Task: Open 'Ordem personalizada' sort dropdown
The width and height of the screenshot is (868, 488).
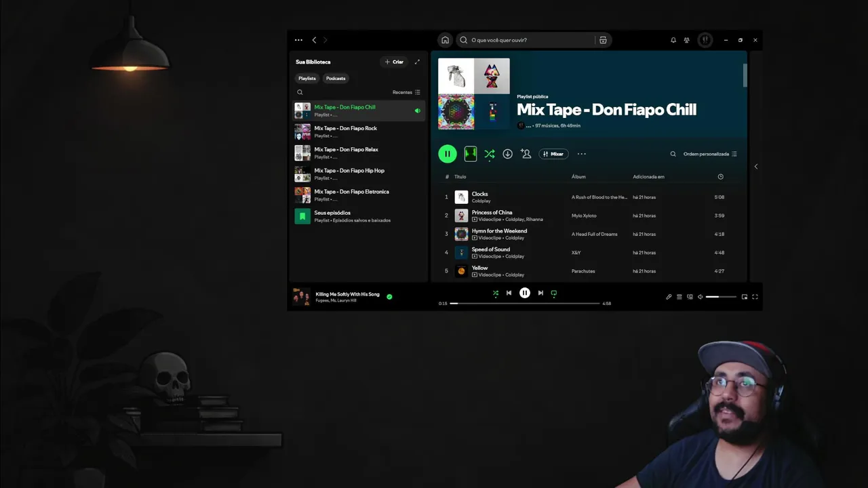Action: click(710, 154)
